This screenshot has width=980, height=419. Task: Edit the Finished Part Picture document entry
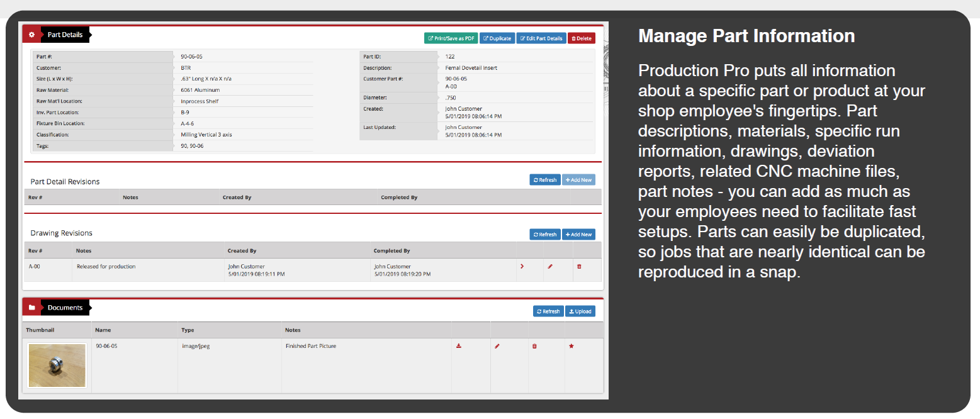497,346
